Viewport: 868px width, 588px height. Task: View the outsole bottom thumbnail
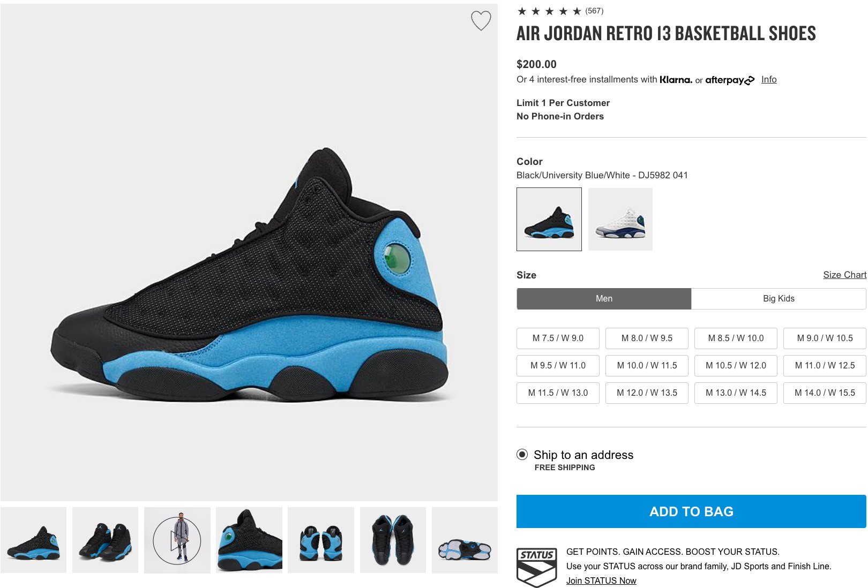pos(465,540)
